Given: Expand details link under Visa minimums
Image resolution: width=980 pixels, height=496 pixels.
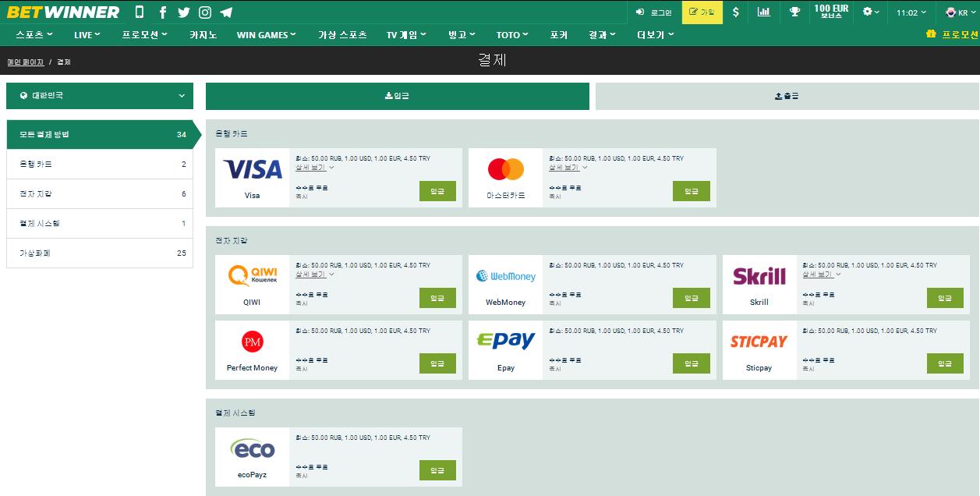Looking at the screenshot, I should (314, 168).
